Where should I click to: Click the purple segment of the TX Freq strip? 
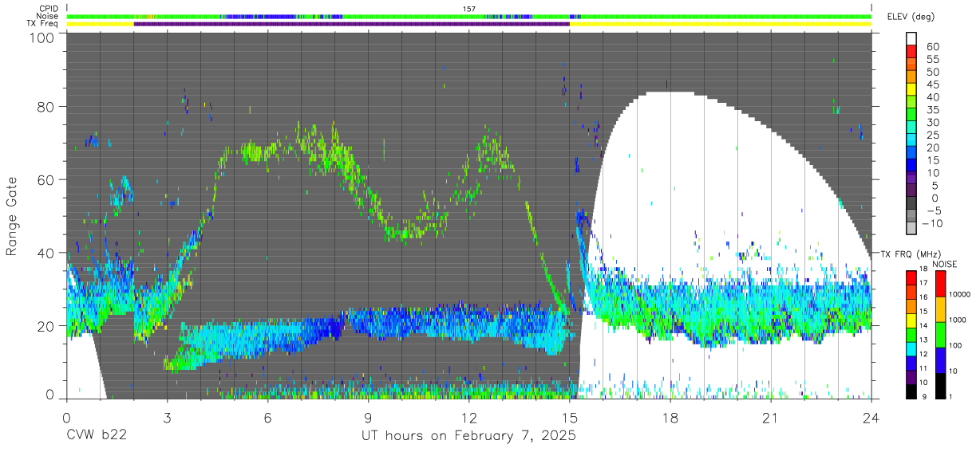pos(351,24)
